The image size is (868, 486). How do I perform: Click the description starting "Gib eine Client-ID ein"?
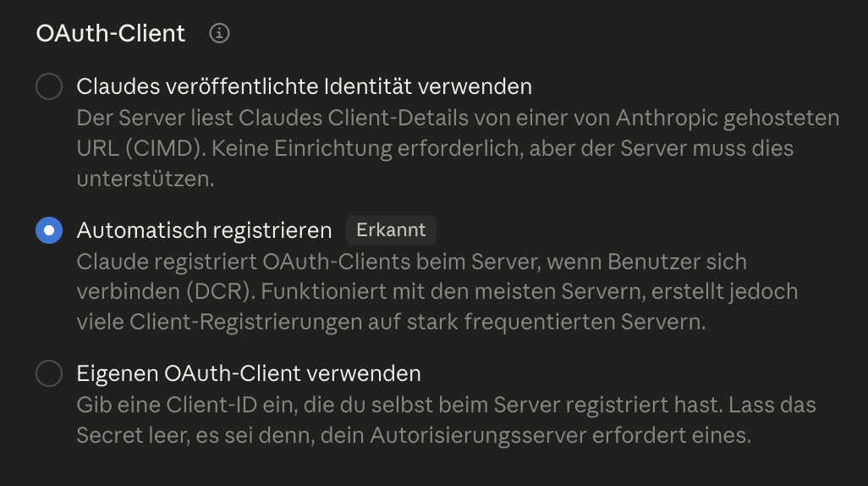click(446, 420)
